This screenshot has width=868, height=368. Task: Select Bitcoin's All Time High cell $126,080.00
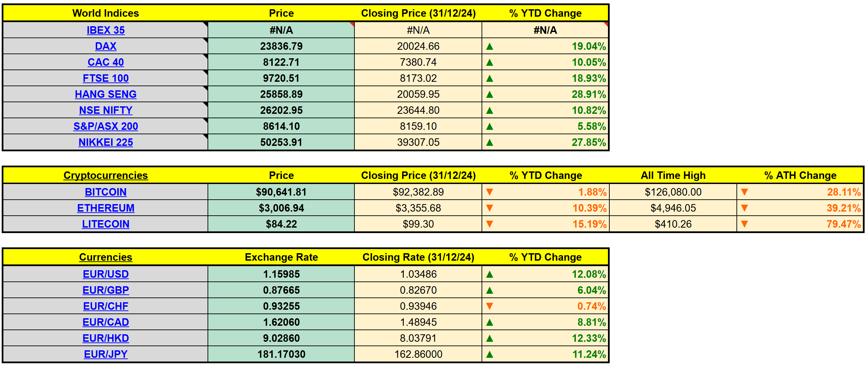[673, 192]
